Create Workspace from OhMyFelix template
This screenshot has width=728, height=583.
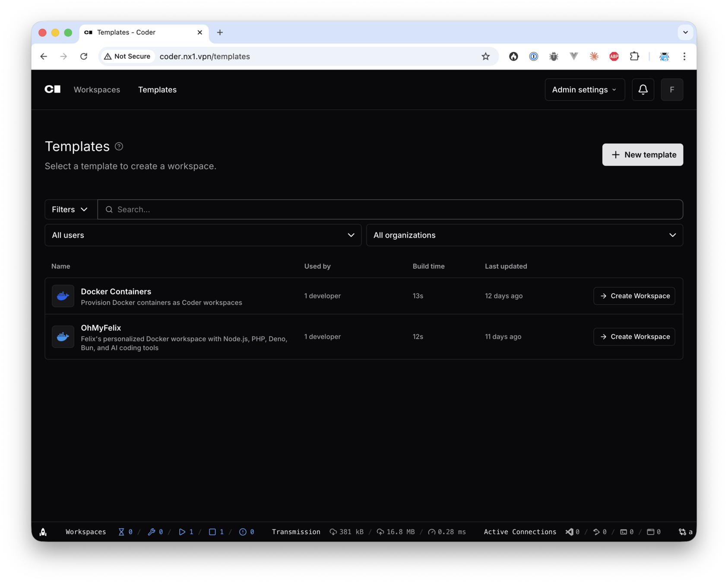pos(634,336)
